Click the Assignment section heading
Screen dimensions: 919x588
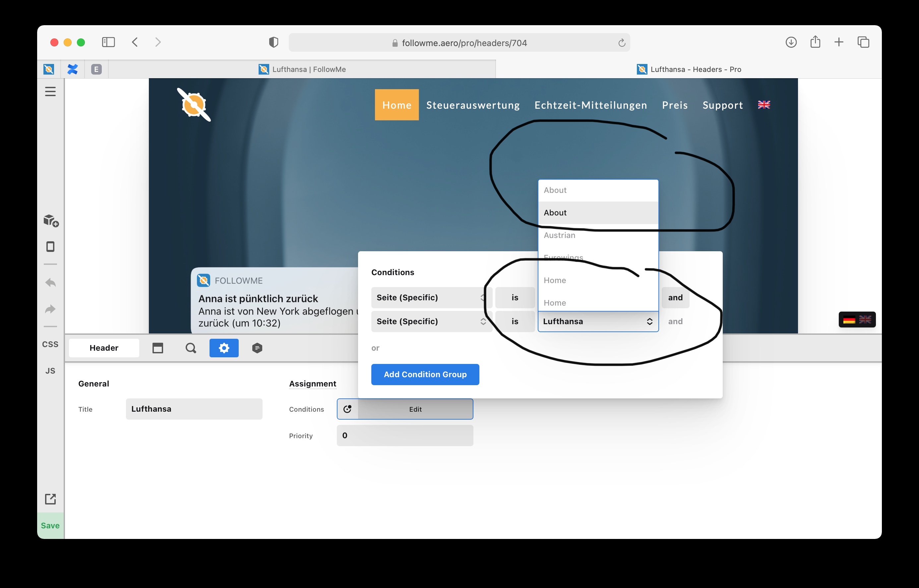[x=313, y=384]
